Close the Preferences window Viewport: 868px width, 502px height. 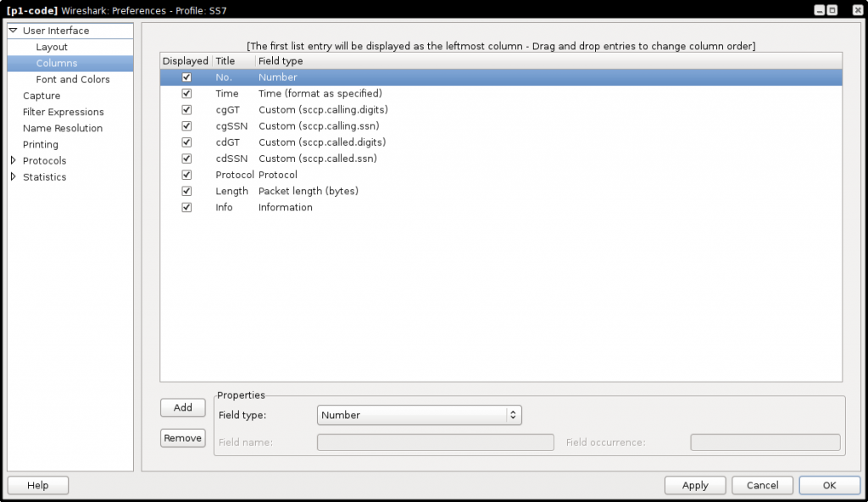(x=858, y=10)
